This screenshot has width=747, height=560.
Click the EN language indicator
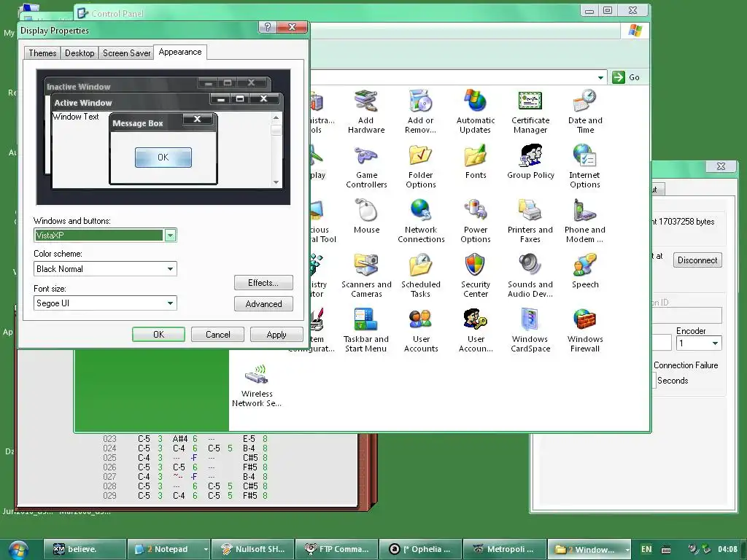pos(646,549)
